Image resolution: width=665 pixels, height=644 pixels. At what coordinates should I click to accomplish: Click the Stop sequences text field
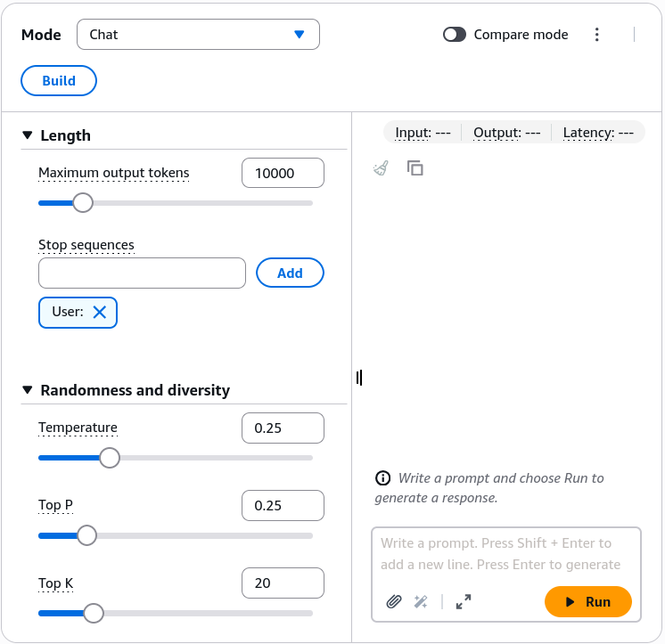(x=142, y=273)
